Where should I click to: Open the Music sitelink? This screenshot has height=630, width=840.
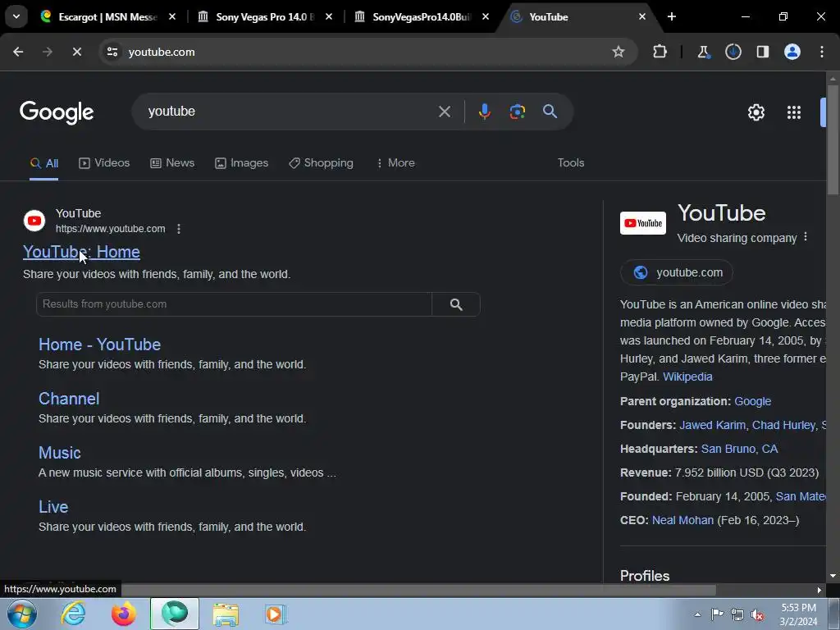tap(59, 453)
